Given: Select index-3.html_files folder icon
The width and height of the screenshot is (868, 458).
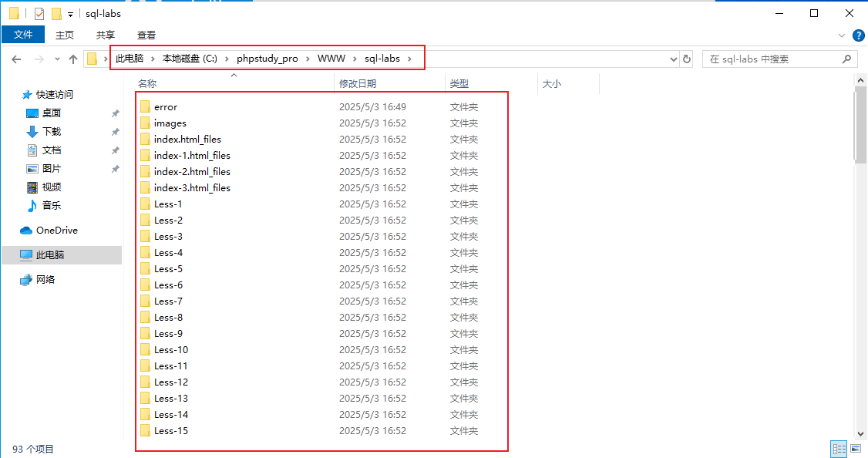Looking at the screenshot, I should 145,187.
